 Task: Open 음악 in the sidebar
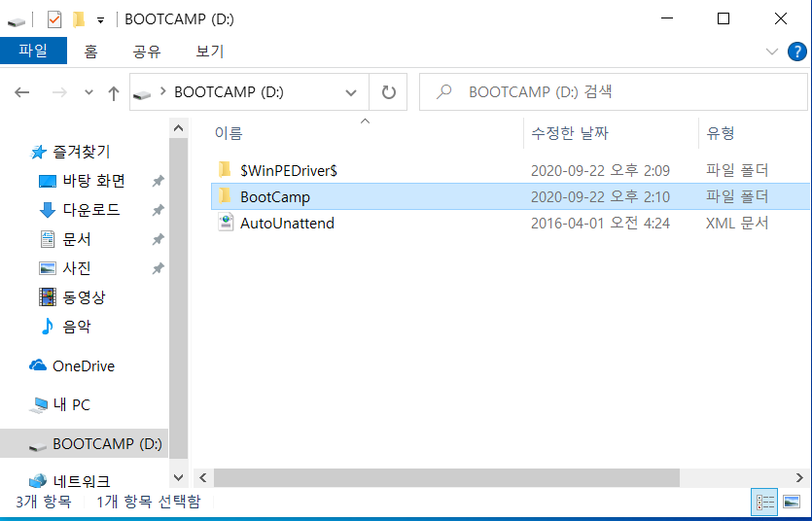(77, 326)
